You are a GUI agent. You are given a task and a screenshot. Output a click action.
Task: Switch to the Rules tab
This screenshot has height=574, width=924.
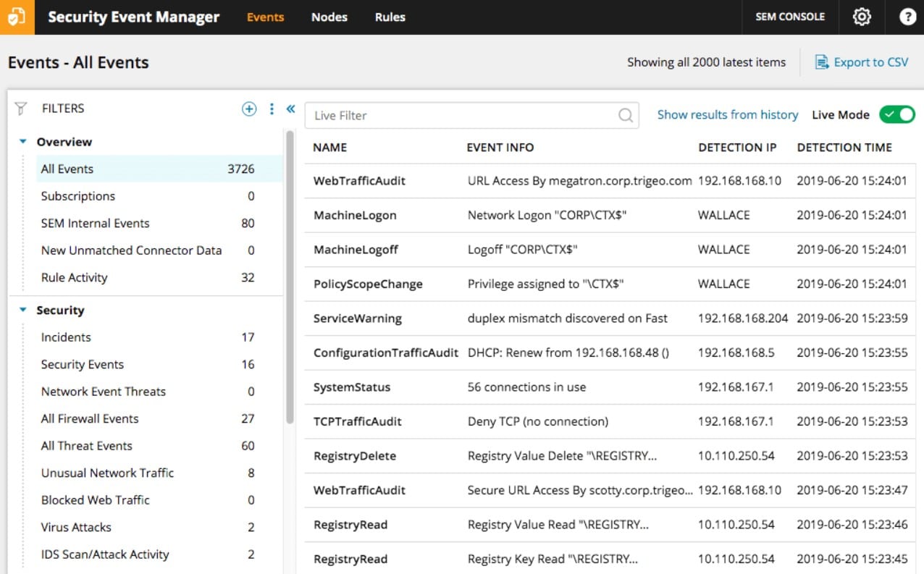click(x=390, y=17)
